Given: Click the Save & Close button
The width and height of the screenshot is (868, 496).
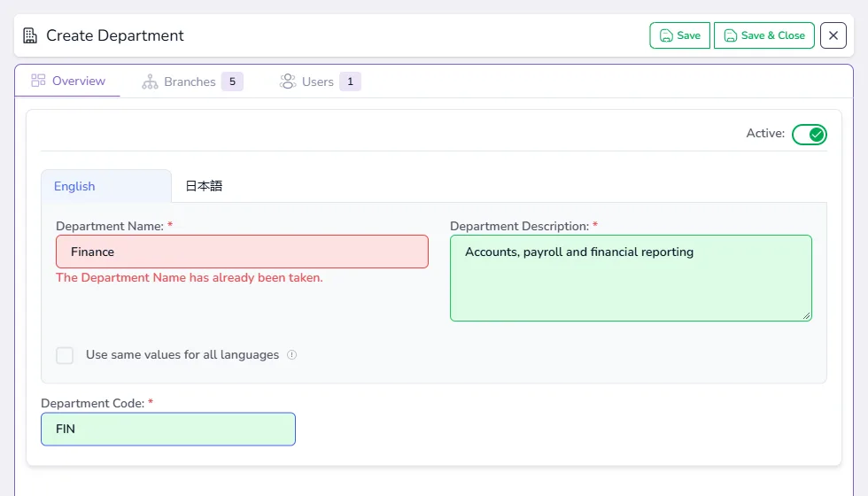Looking at the screenshot, I should tap(763, 35).
